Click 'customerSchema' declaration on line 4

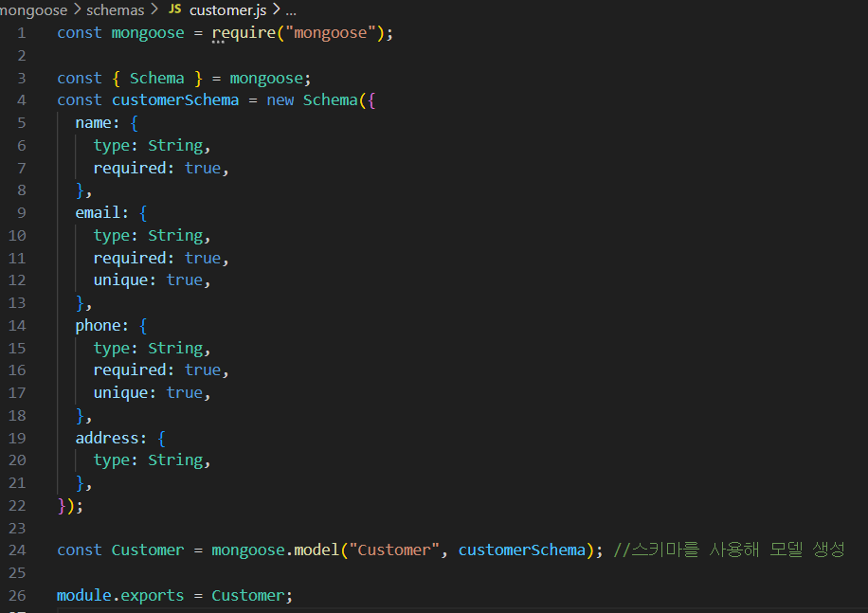175,100
